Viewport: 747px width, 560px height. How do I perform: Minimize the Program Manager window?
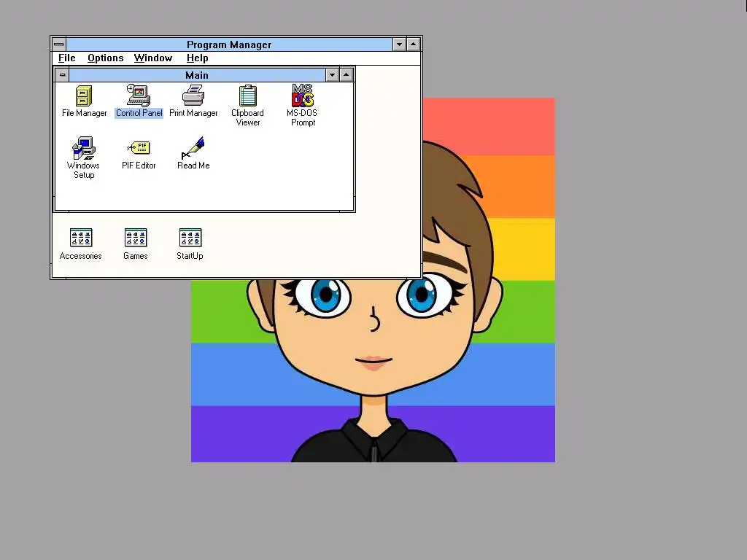pos(399,44)
